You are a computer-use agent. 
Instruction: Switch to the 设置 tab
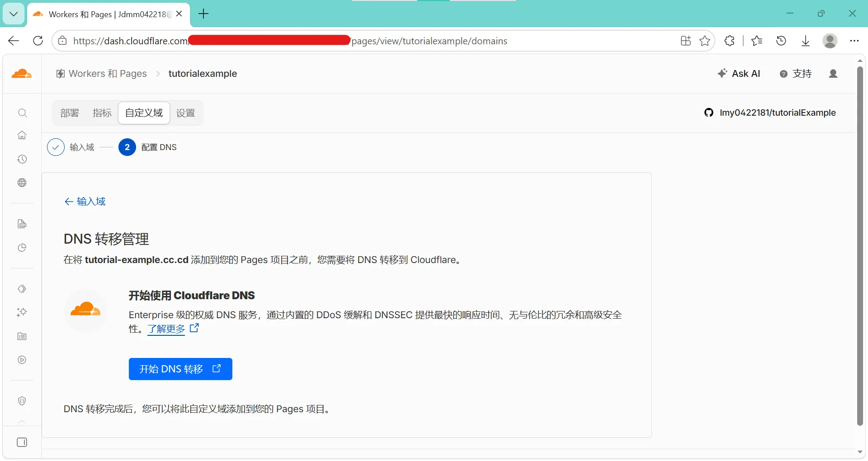pos(185,113)
